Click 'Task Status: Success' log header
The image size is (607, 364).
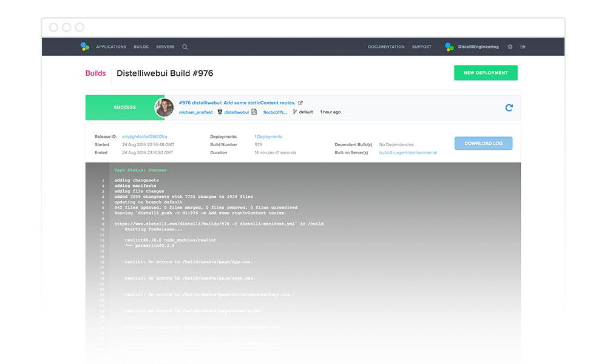[141, 170]
